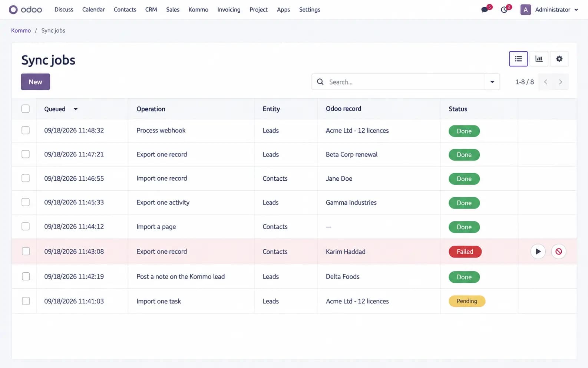The image size is (588, 368).
Task: Click the Odoo record column header
Action: (x=343, y=109)
